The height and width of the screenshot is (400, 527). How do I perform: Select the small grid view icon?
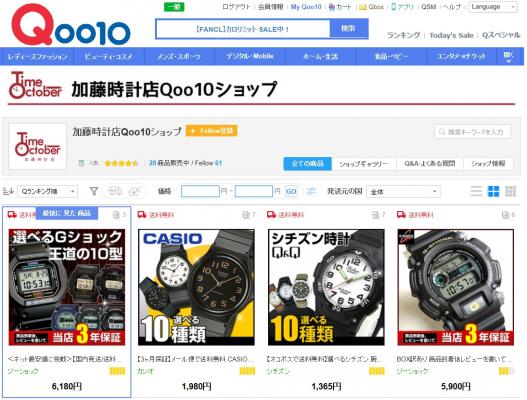pos(511,191)
